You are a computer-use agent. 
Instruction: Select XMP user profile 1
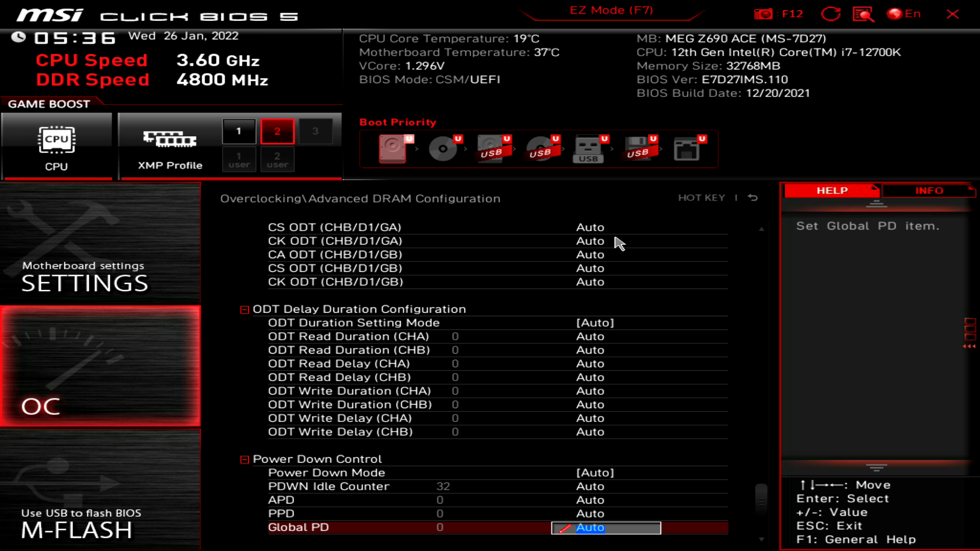(x=238, y=159)
